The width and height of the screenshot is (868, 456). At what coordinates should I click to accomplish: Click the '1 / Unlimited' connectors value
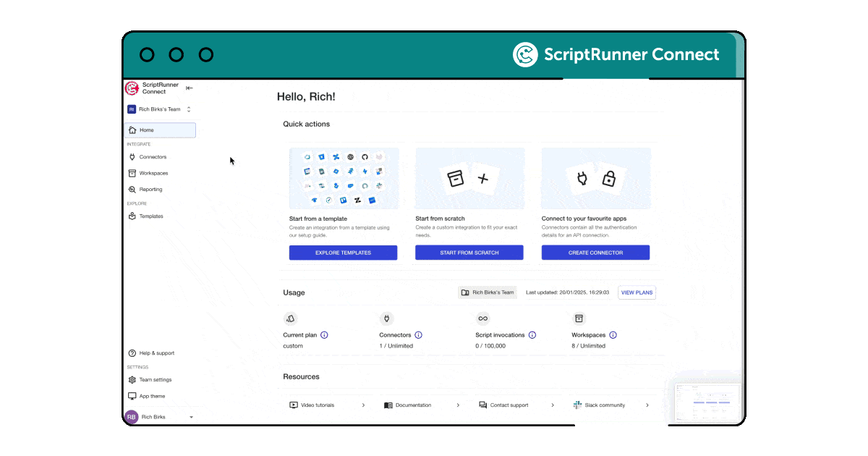[396, 346]
